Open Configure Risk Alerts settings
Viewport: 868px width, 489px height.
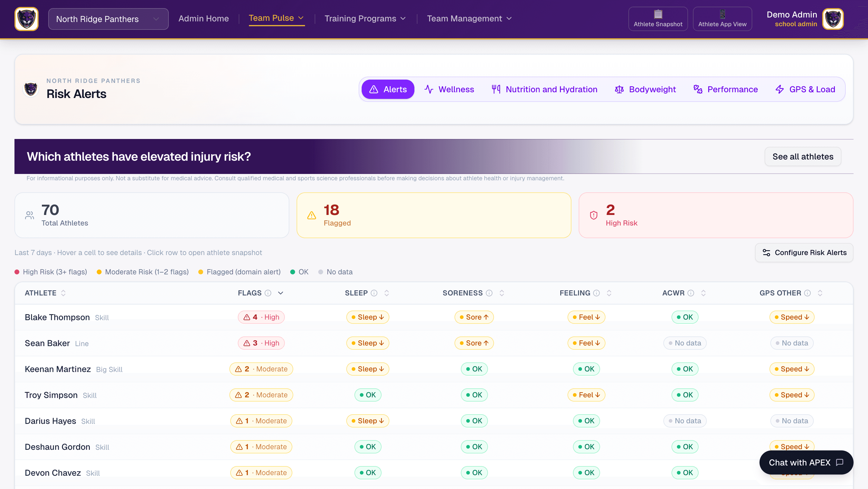coord(804,252)
